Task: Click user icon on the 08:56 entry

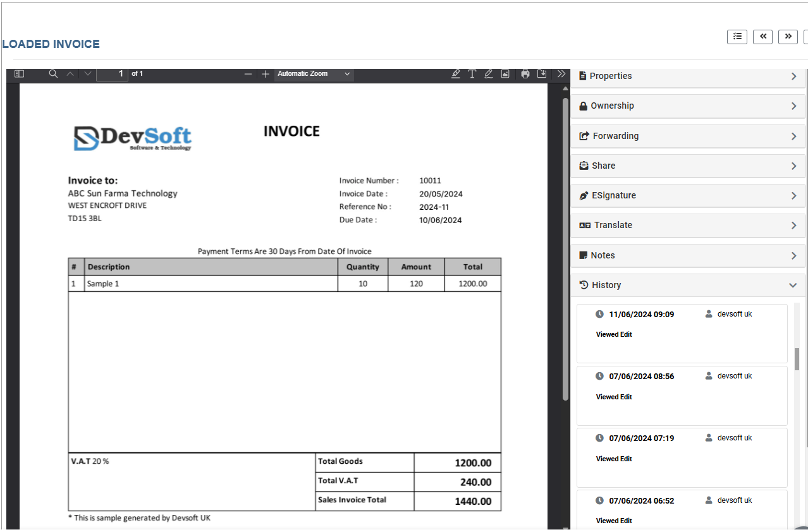Action: [709, 376]
